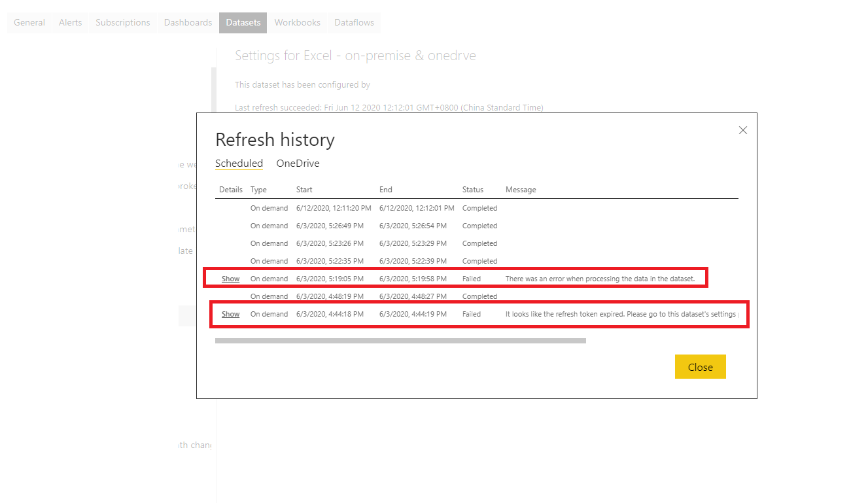Click end time 6/3/2020, 5:23:29 PM
Viewport: 868px width, 503px height.
pos(413,243)
